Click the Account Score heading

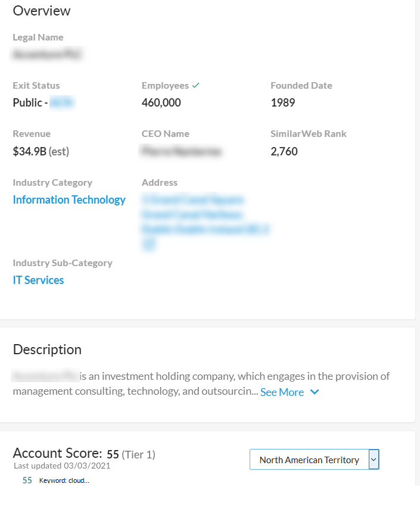57,453
